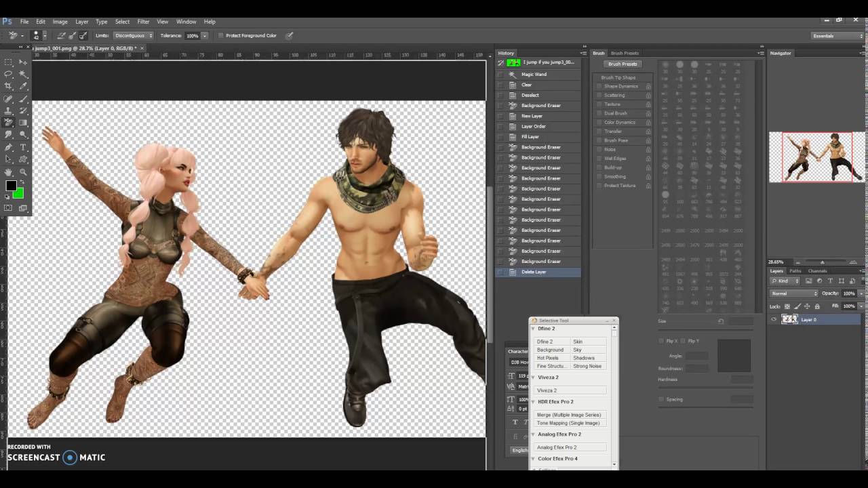868x488 pixels.
Task: Click the Strong Noise button
Action: click(x=589, y=366)
